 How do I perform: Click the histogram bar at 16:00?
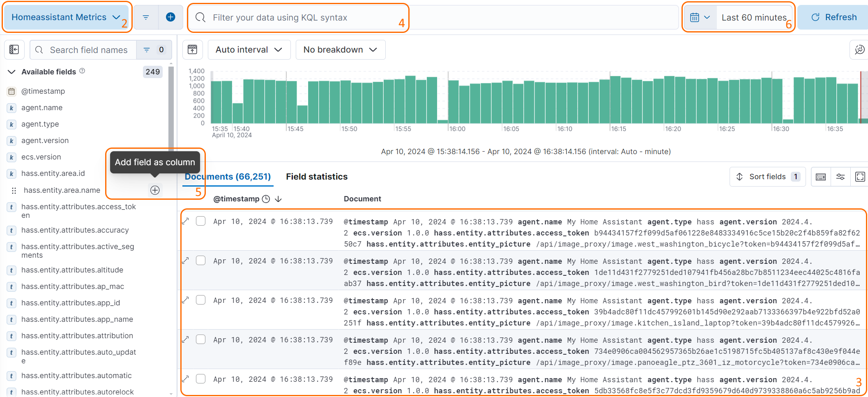(x=453, y=102)
